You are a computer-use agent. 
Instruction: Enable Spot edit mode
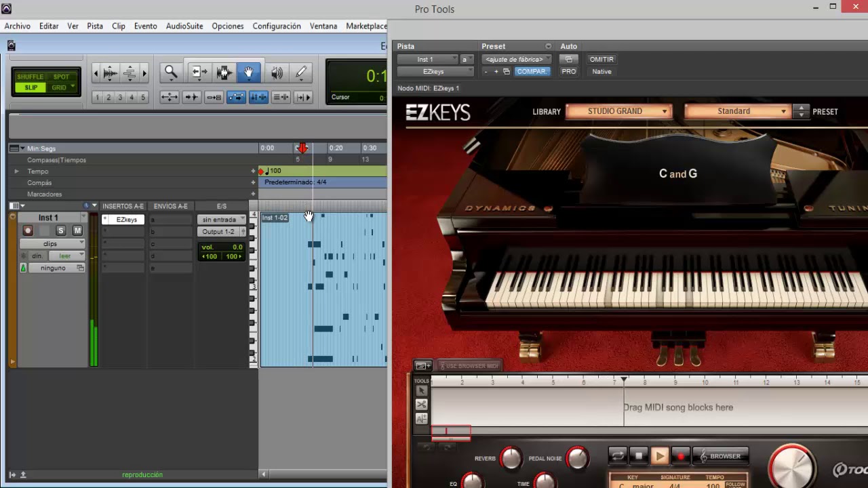[x=61, y=77]
